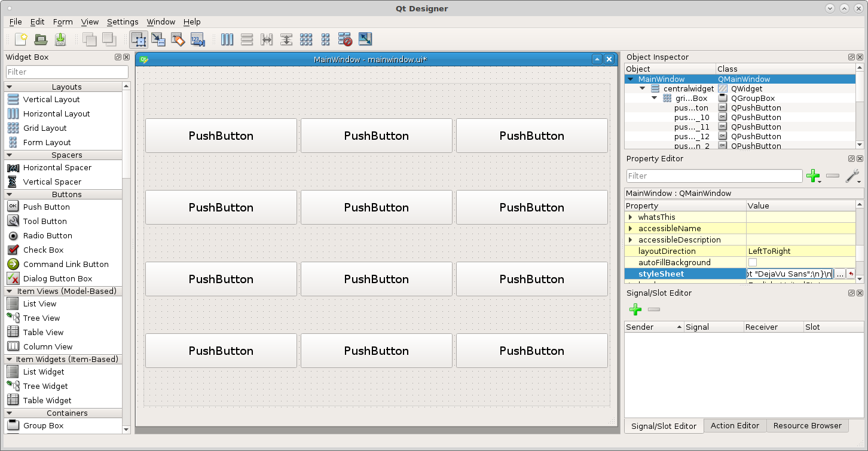Viewport: 868px width, 451px height.
Task: Click the Widget Box filter field
Action: 67,72
